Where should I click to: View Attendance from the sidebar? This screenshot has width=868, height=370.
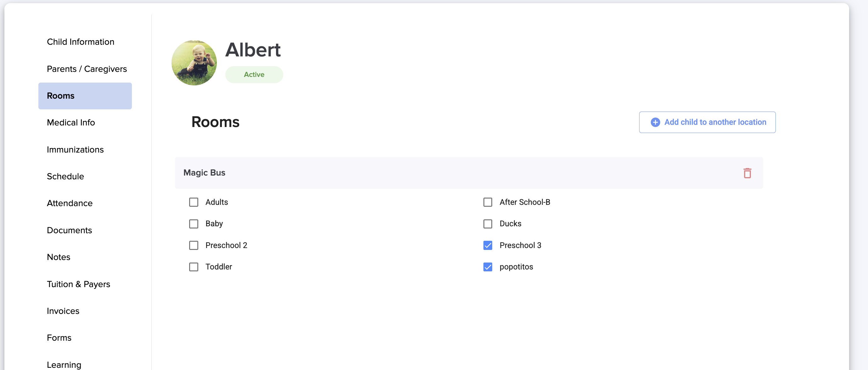pos(70,203)
